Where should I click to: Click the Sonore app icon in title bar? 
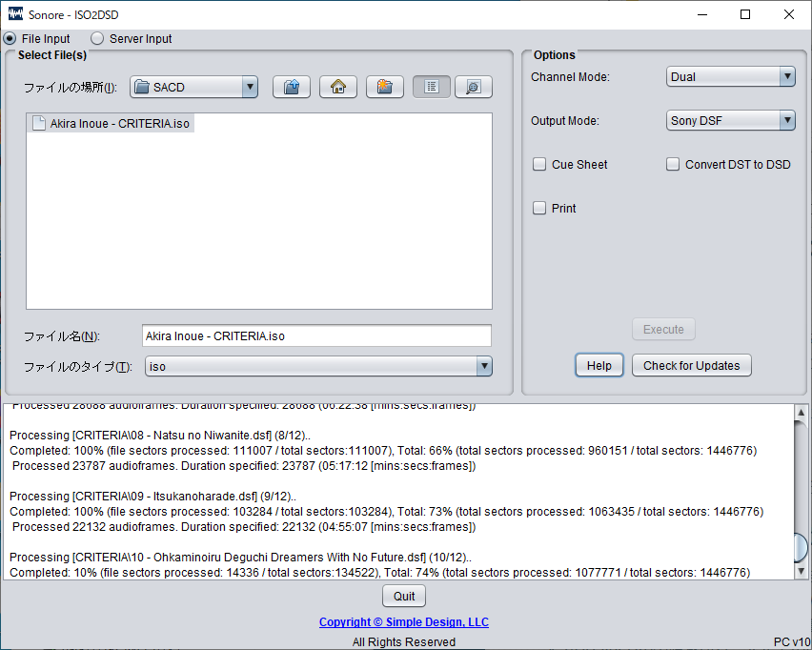[15, 14]
